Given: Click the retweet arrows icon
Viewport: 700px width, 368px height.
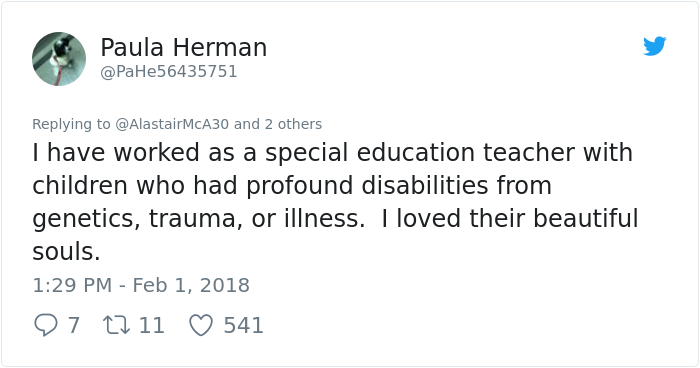Looking at the screenshot, I should pos(117,325).
